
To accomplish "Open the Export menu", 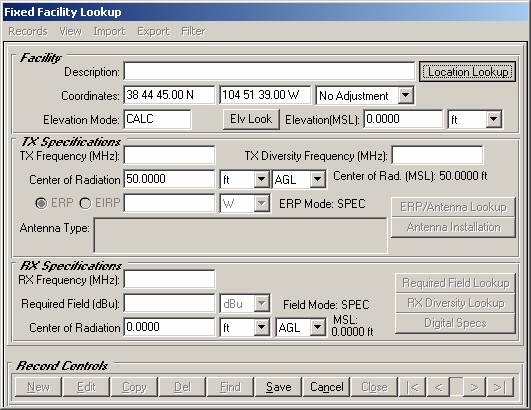I will (x=153, y=31).
